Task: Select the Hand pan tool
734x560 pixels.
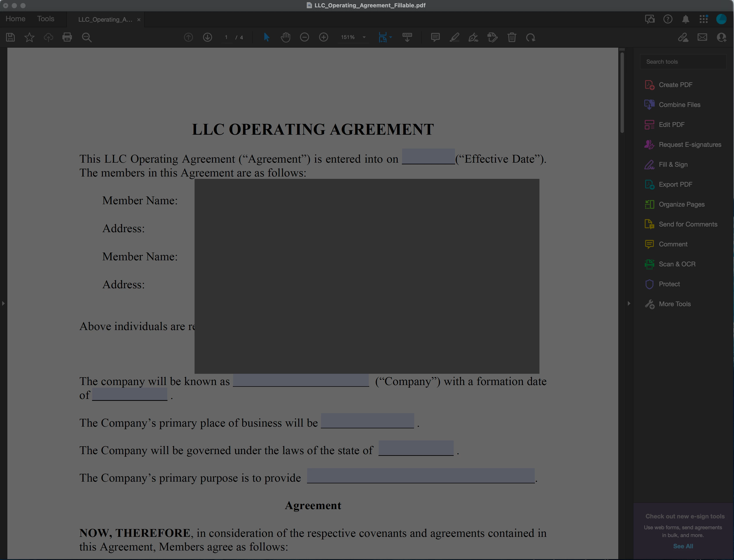Action: [x=286, y=37]
